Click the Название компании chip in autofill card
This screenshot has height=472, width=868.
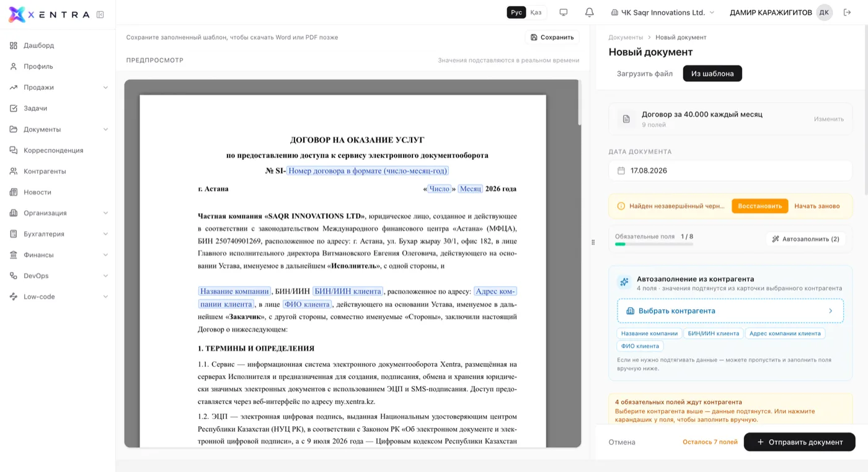coord(650,333)
